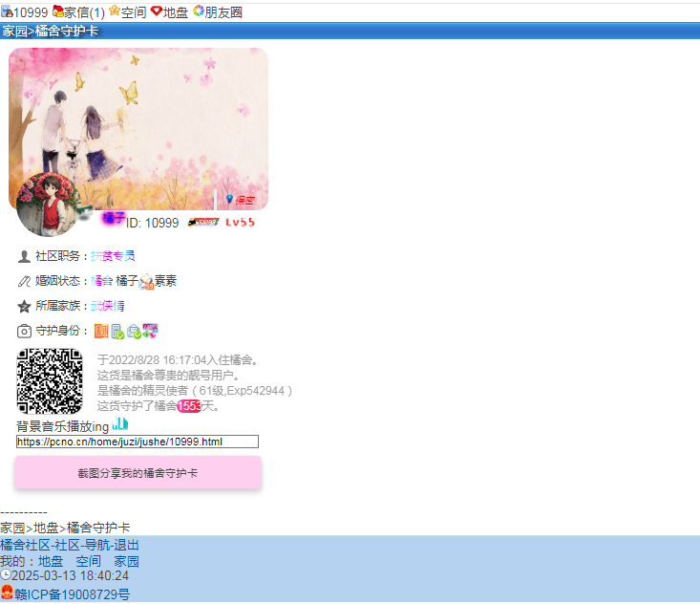Viewport: 700px width, 604px height.
Task: Click the red emblem icon beside ICP number
Action: tap(7, 593)
